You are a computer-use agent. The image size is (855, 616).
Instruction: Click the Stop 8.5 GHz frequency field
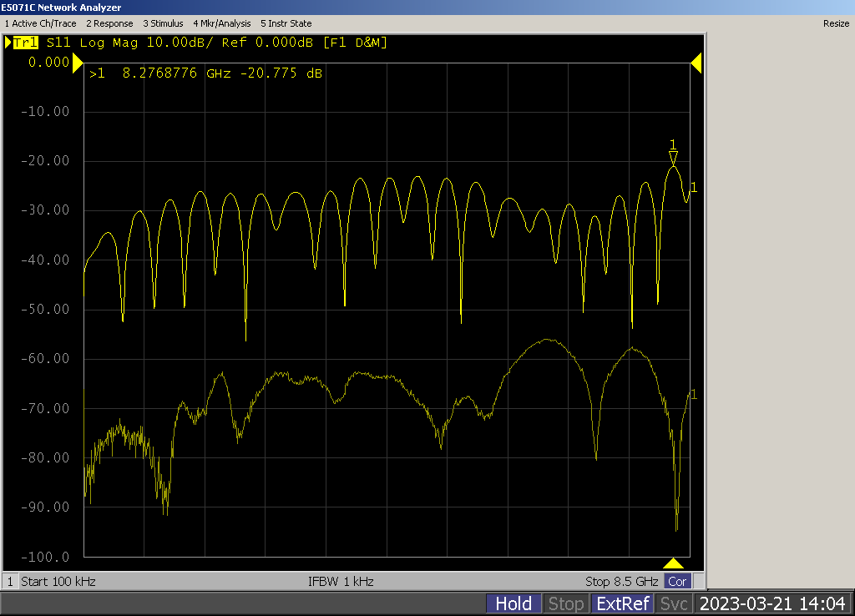[622, 581]
